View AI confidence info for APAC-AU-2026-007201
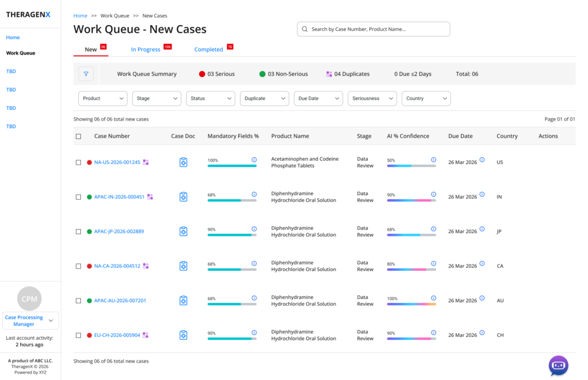This screenshot has width=588, height=380. pyautogui.click(x=434, y=298)
